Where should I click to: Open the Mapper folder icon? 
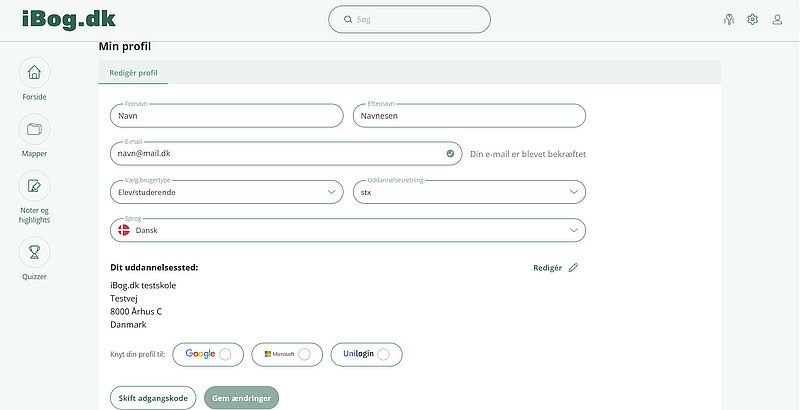(x=34, y=129)
